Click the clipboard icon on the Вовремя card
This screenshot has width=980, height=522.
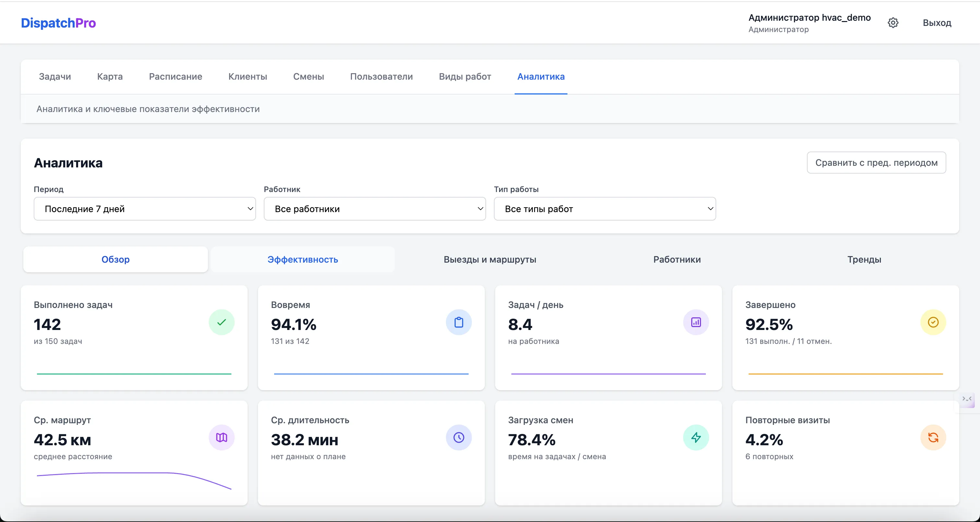459,323
